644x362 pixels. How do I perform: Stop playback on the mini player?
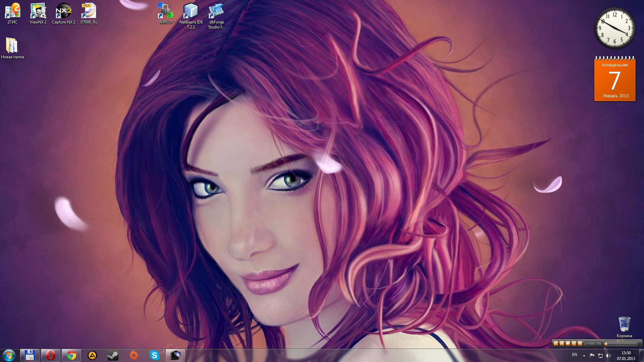568,343
